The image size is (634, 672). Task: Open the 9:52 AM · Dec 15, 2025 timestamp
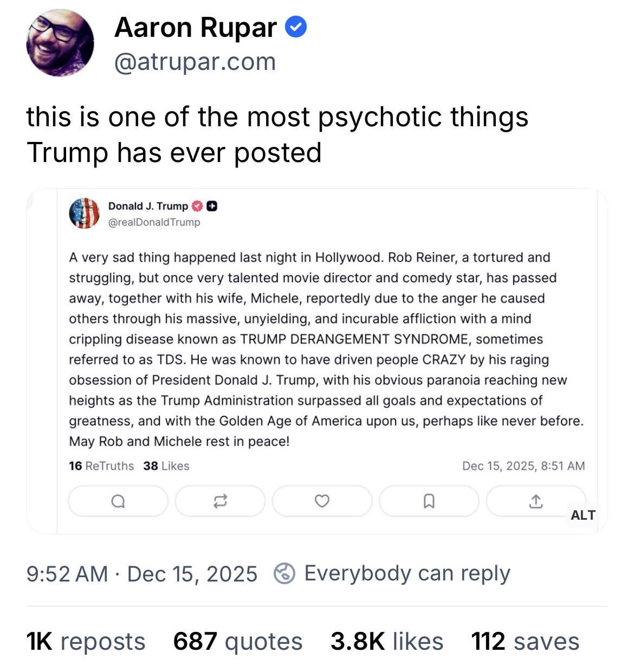pyautogui.click(x=142, y=574)
